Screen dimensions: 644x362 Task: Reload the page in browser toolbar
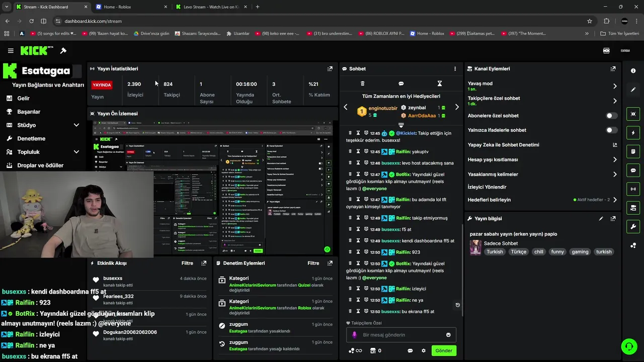click(31, 21)
